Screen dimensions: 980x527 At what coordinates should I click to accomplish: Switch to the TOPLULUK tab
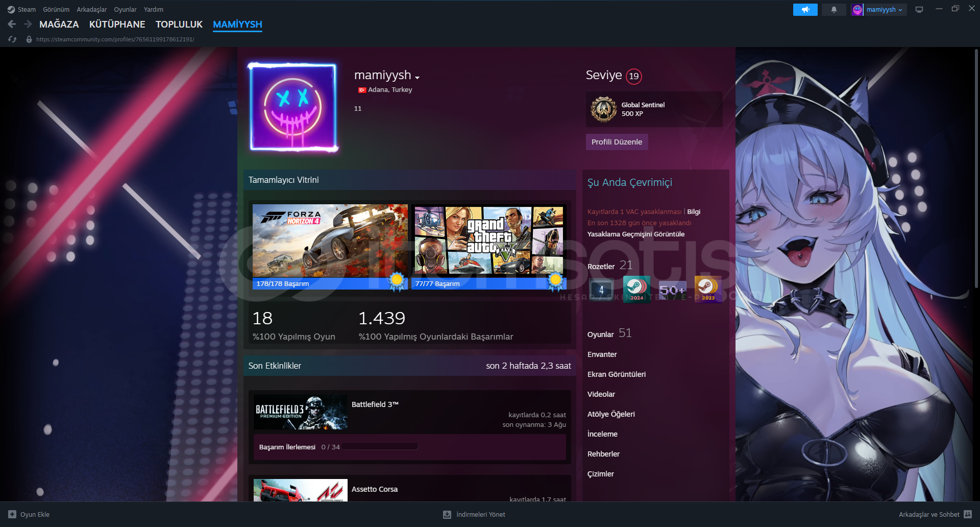click(x=179, y=25)
